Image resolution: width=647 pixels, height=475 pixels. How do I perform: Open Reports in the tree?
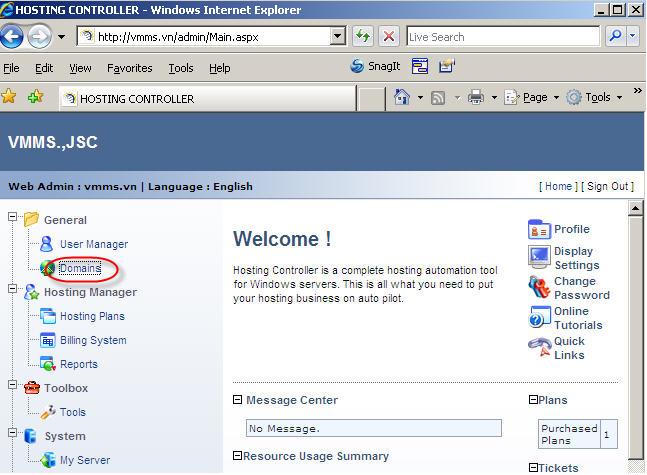[x=79, y=364]
